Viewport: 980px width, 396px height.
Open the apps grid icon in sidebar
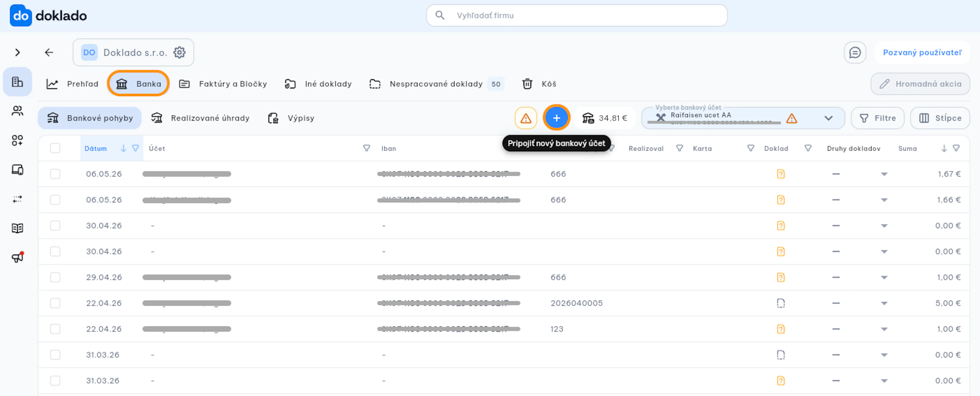[x=18, y=140]
